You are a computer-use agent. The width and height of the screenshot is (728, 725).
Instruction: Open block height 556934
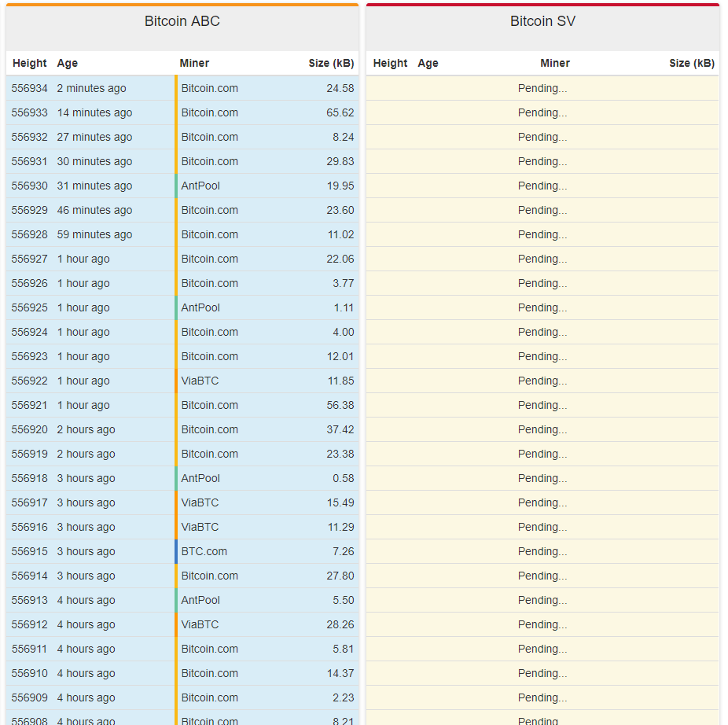tap(30, 88)
